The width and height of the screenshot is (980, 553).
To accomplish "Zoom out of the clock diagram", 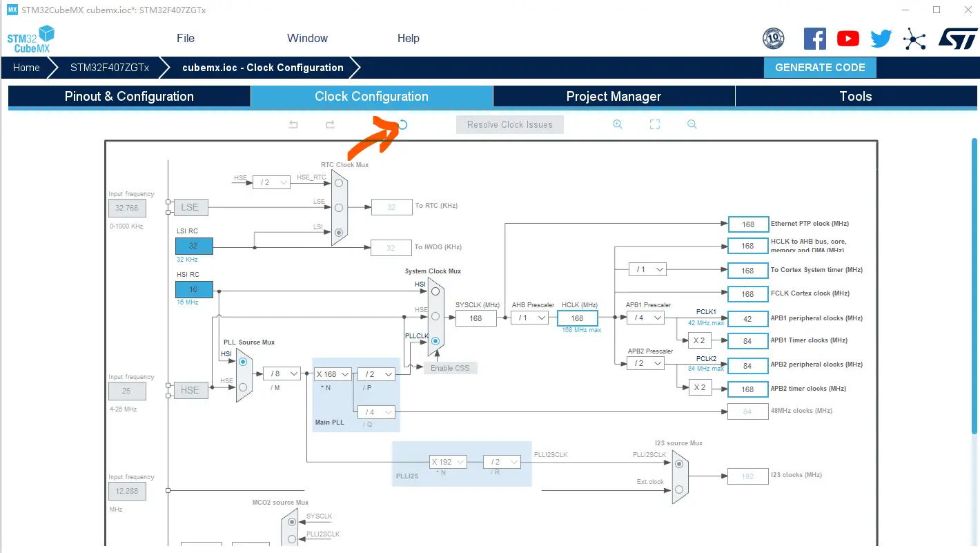I will point(692,124).
